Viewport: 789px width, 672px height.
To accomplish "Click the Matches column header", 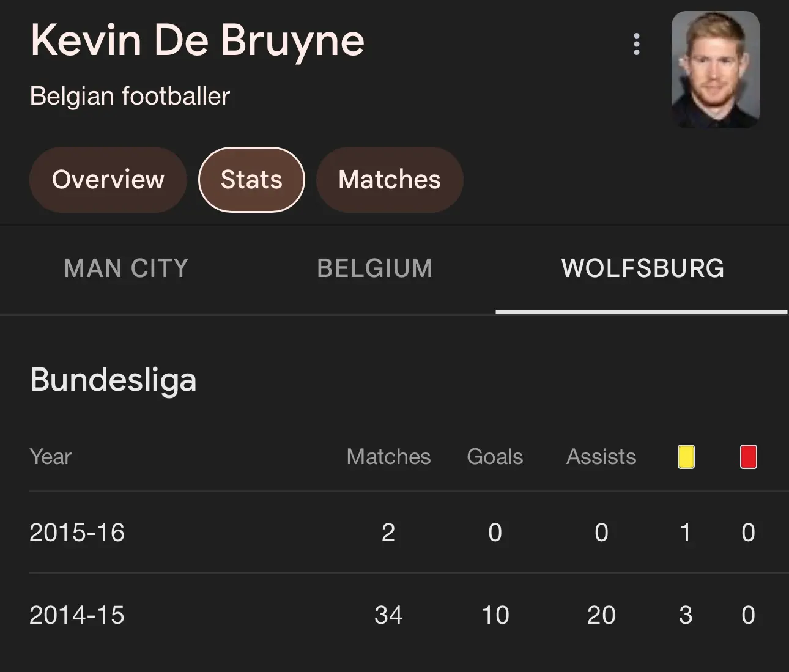I will pos(388,457).
